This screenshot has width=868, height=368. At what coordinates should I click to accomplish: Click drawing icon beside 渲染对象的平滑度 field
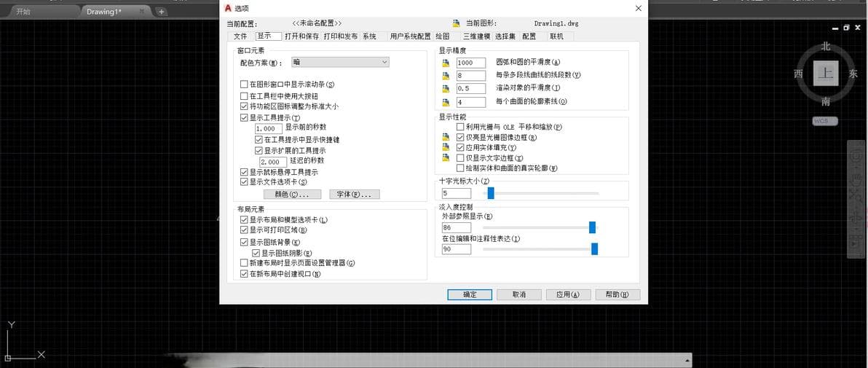click(446, 89)
